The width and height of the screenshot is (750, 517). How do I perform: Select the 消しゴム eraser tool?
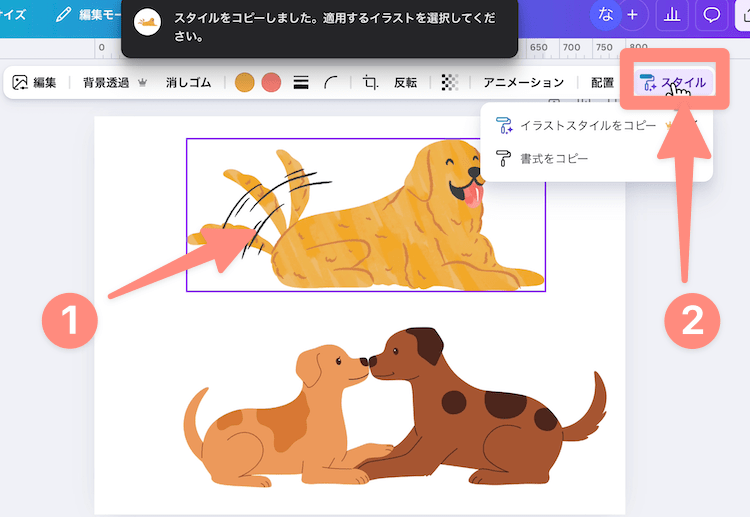pos(188,83)
